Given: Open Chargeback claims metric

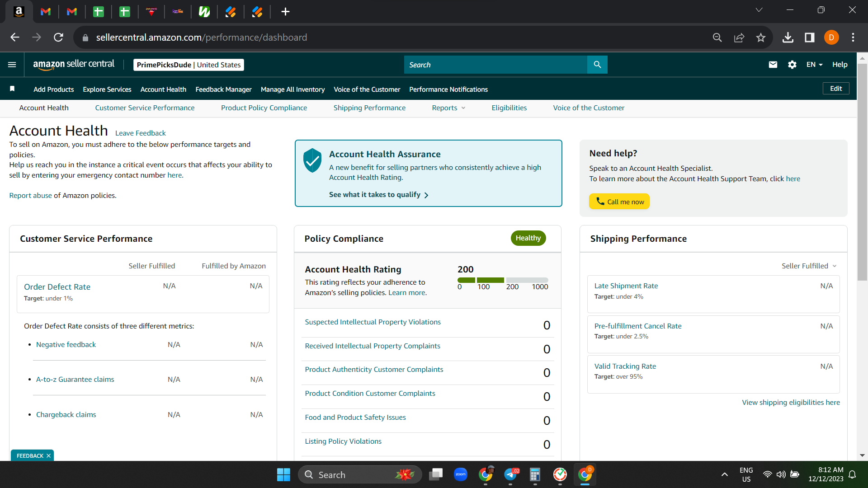Looking at the screenshot, I should tap(66, 415).
